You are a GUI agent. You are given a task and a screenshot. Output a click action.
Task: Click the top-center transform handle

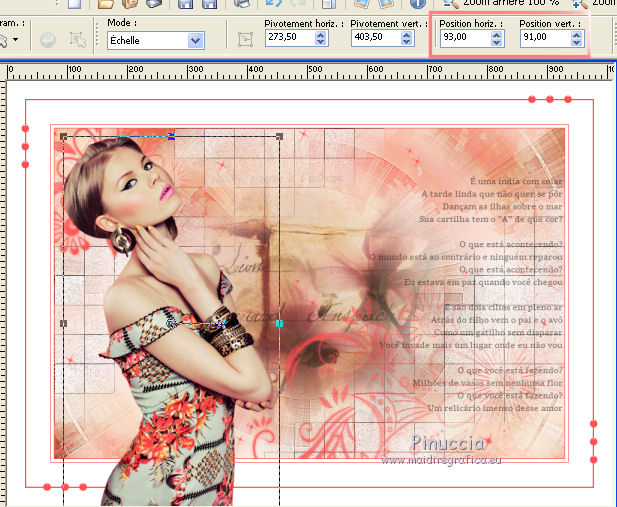click(x=171, y=137)
